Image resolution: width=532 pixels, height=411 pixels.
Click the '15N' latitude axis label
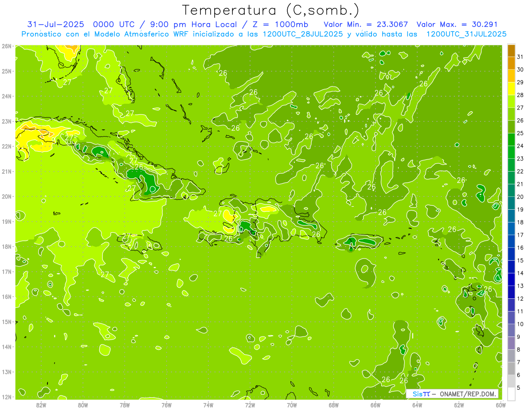pyautogui.click(x=6, y=321)
